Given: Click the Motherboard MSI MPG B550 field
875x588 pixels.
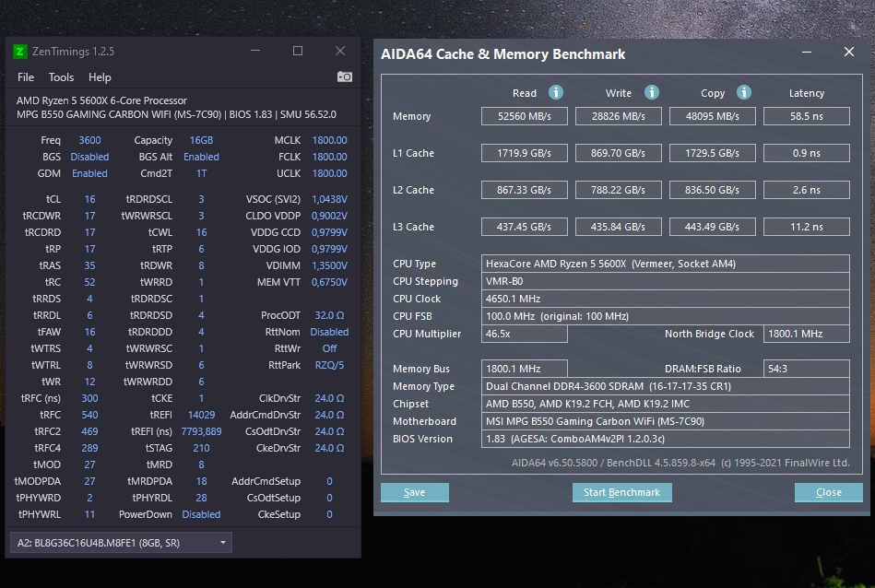Looking at the screenshot, I should 665,421.
